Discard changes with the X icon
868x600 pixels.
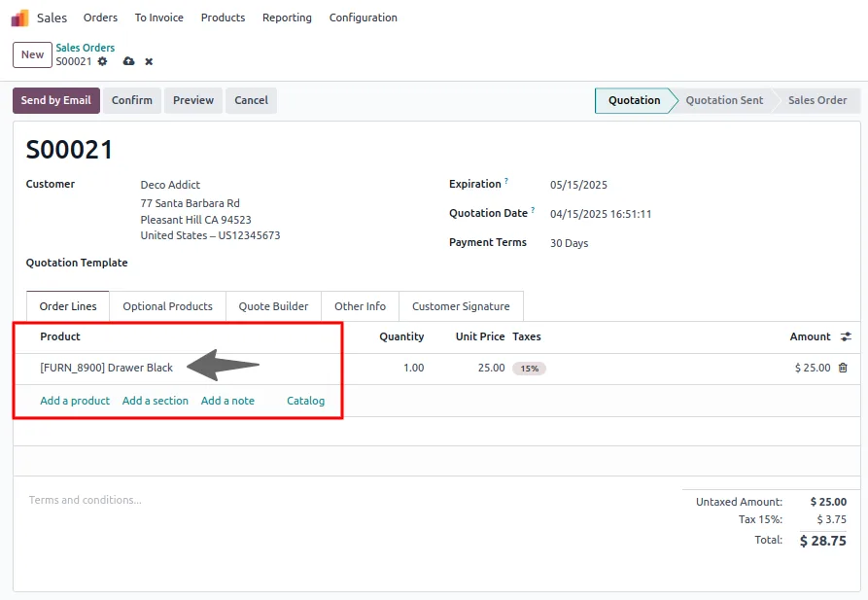pos(149,61)
